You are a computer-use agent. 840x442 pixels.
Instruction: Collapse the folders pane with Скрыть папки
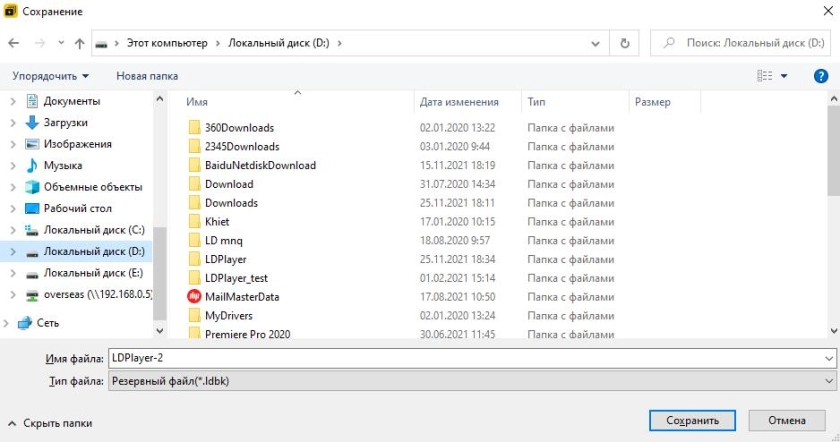50,423
